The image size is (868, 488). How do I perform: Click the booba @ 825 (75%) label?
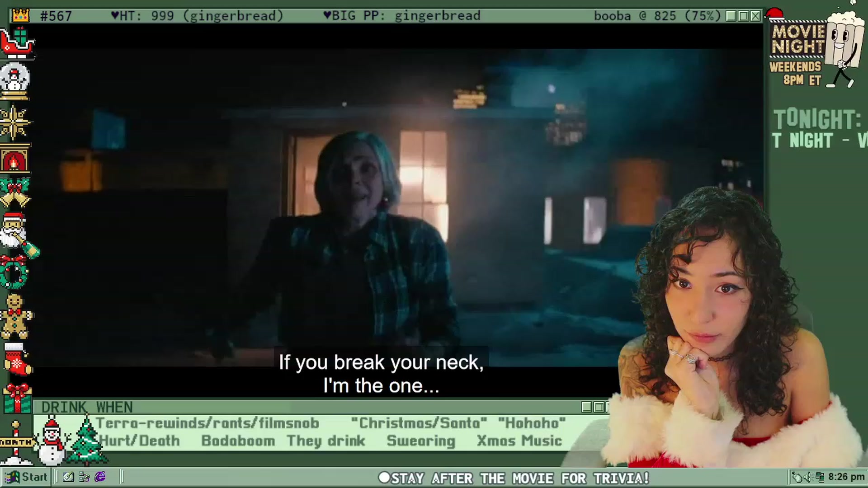(657, 16)
